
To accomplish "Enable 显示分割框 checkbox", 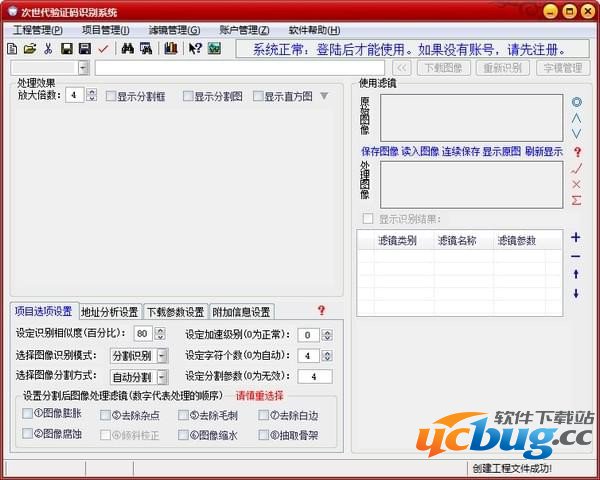I will [x=111, y=96].
